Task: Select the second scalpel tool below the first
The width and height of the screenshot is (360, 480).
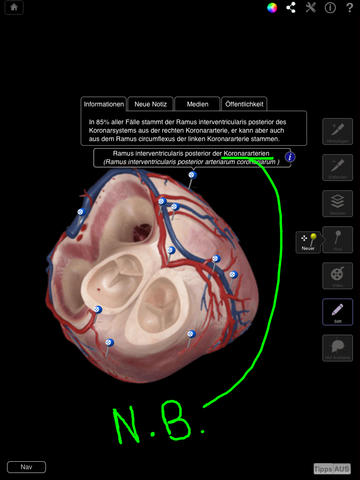Action: (x=337, y=167)
